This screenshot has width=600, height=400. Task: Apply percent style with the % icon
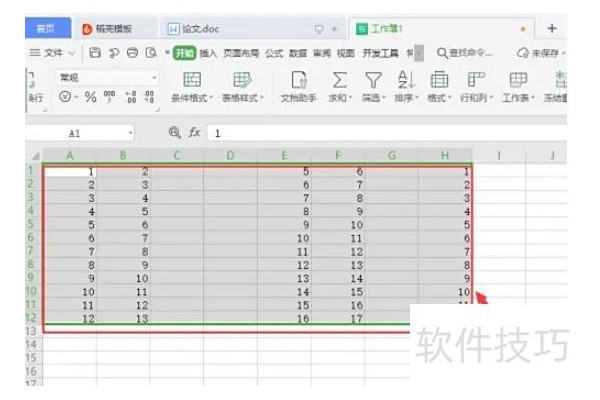click(x=90, y=96)
